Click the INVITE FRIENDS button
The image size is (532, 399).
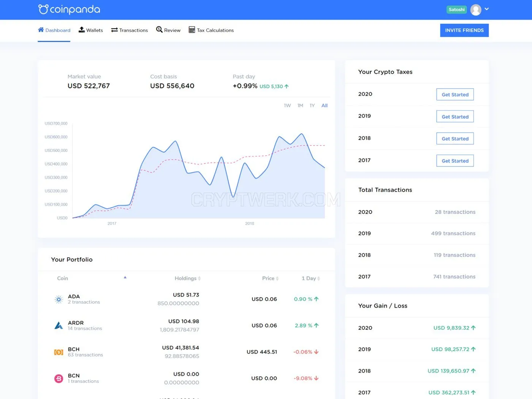[464, 30]
